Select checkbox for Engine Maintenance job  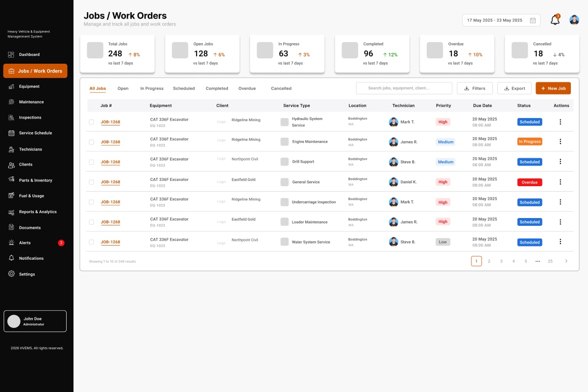[91, 142]
